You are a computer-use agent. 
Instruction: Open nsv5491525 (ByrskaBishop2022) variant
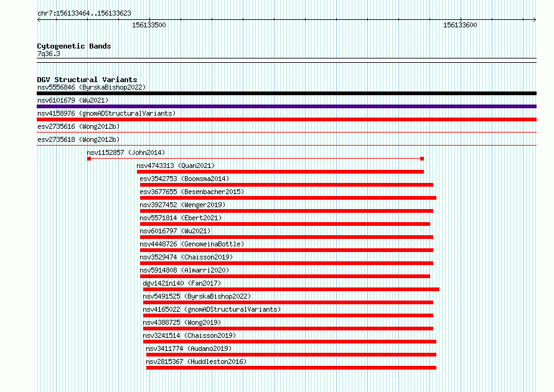click(x=197, y=296)
